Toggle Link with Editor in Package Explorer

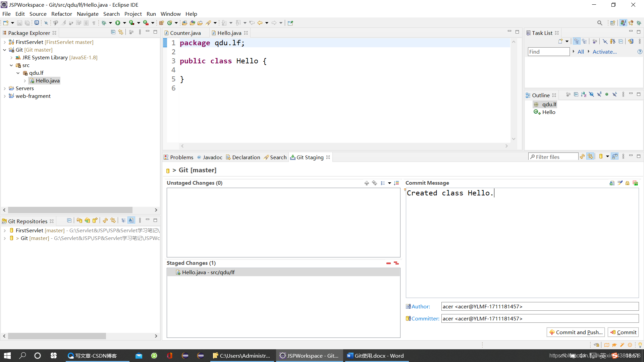click(x=121, y=32)
